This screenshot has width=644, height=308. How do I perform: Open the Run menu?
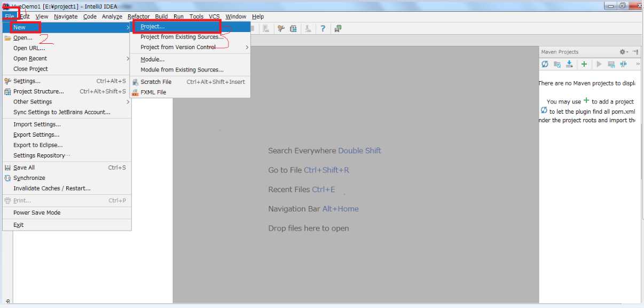[x=178, y=17]
